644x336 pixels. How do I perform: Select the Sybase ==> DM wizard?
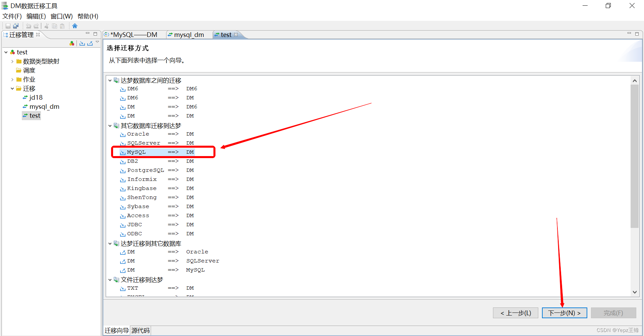pyautogui.click(x=157, y=206)
